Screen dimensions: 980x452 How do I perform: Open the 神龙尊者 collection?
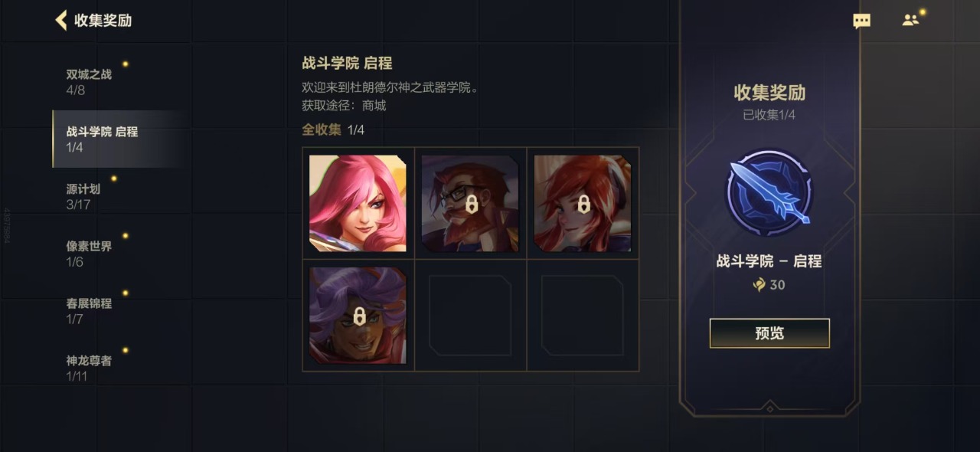pos(117,368)
